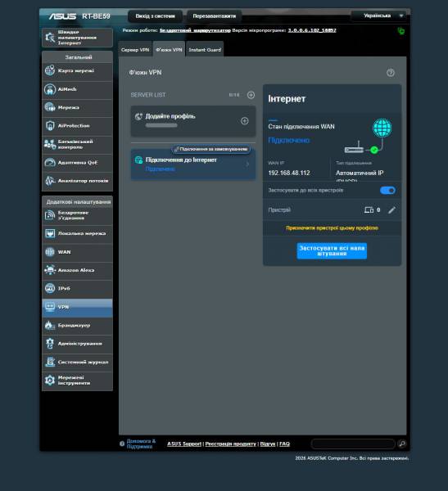Open the Network Tools icon
The image size is (448, 491).
pos(50,381)
